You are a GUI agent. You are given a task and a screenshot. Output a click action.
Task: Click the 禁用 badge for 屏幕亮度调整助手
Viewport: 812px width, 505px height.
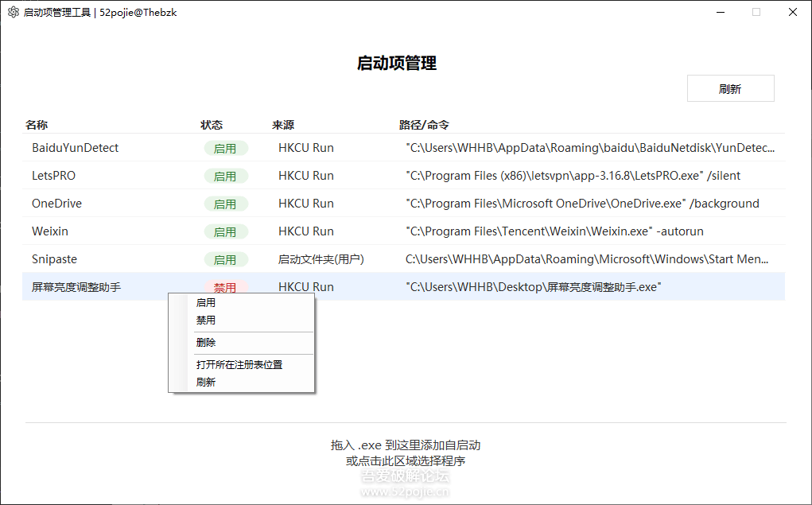pyautogui.click(x=225, y=287)
